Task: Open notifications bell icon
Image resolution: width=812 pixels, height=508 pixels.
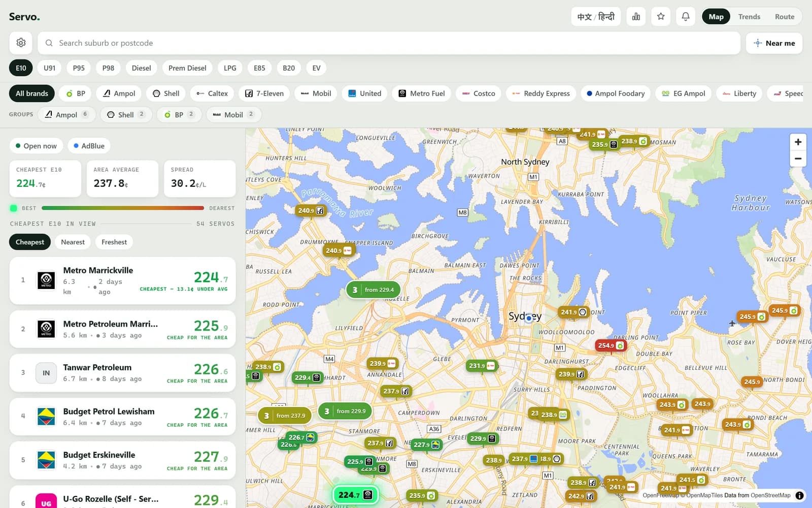Action: coord(686,17)
